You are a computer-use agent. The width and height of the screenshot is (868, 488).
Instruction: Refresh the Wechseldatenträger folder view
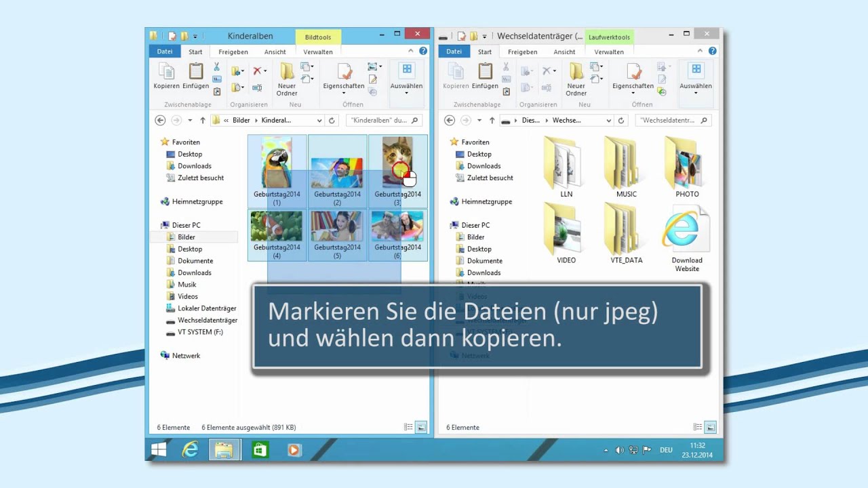(621, 120)
